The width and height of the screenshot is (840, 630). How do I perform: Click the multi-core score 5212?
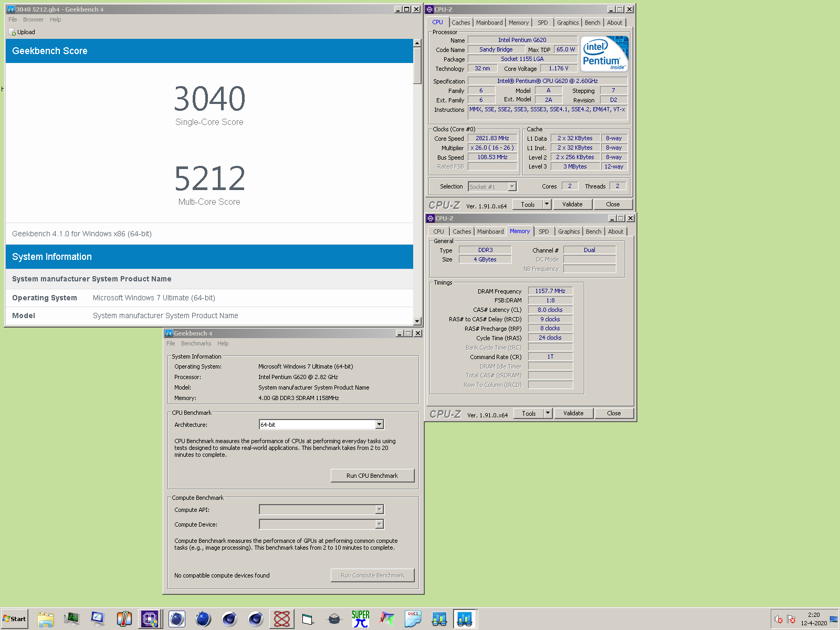(x=209, y=178)
